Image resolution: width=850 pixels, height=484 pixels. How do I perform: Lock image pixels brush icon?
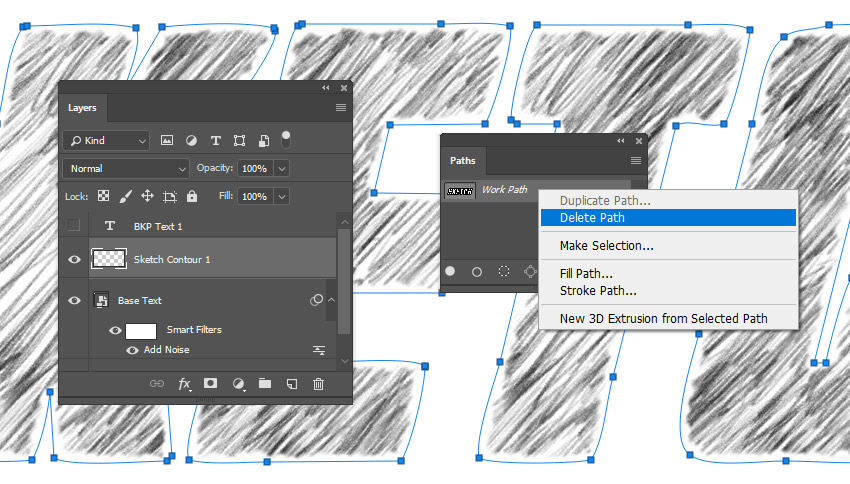(125, 196)
